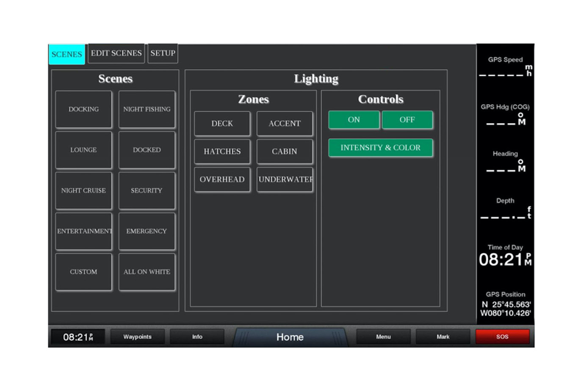Select the CABIN lighting zone

285,151
